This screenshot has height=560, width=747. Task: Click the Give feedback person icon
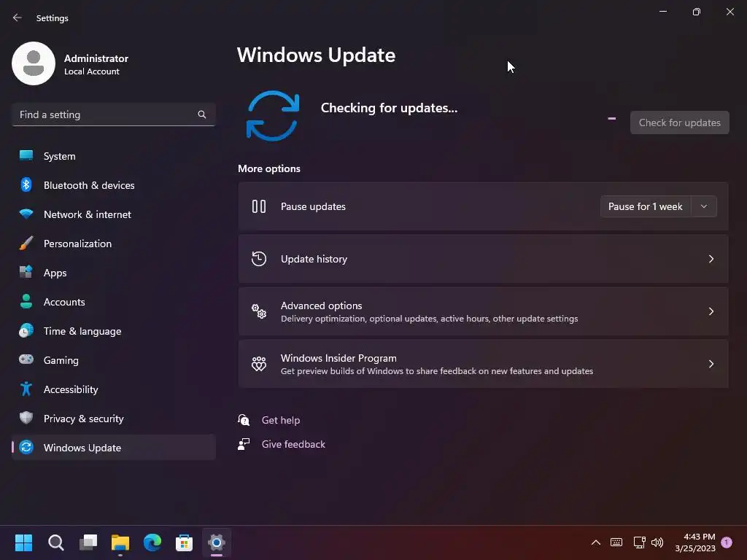pyautogui.click(x=244, y=444)
